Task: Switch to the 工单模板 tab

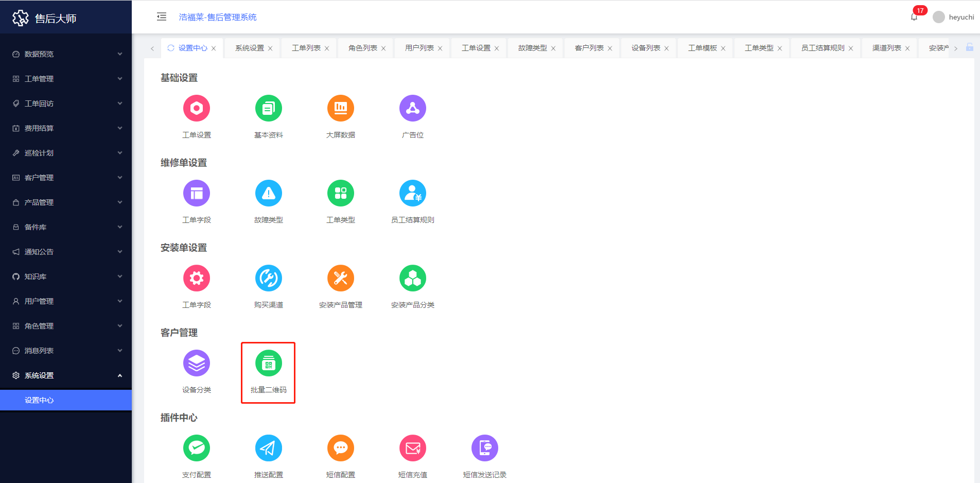Action: click(702, 48)
